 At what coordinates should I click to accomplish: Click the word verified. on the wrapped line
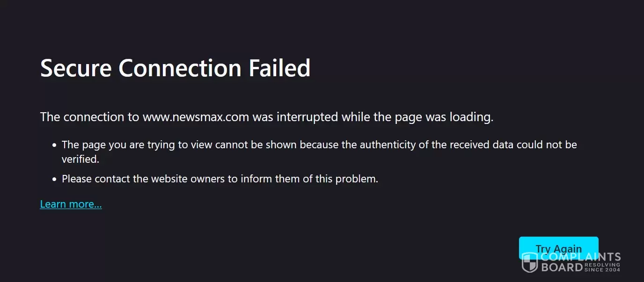80,159
